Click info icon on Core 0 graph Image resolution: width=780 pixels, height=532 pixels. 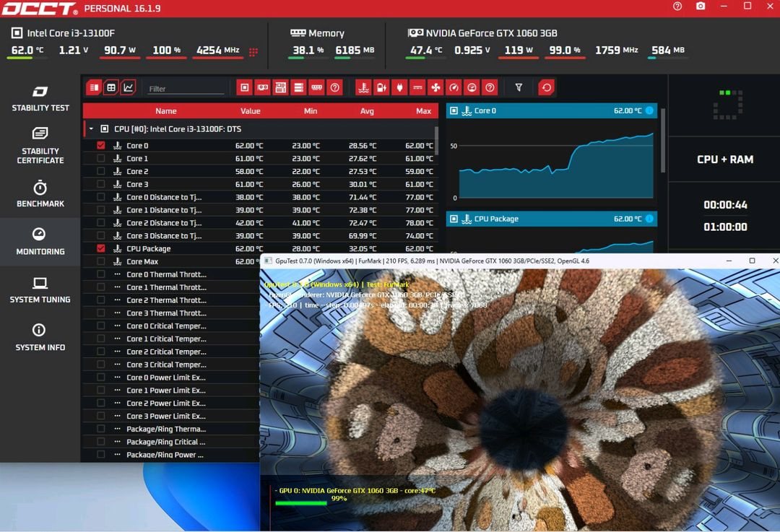point(650,110)
